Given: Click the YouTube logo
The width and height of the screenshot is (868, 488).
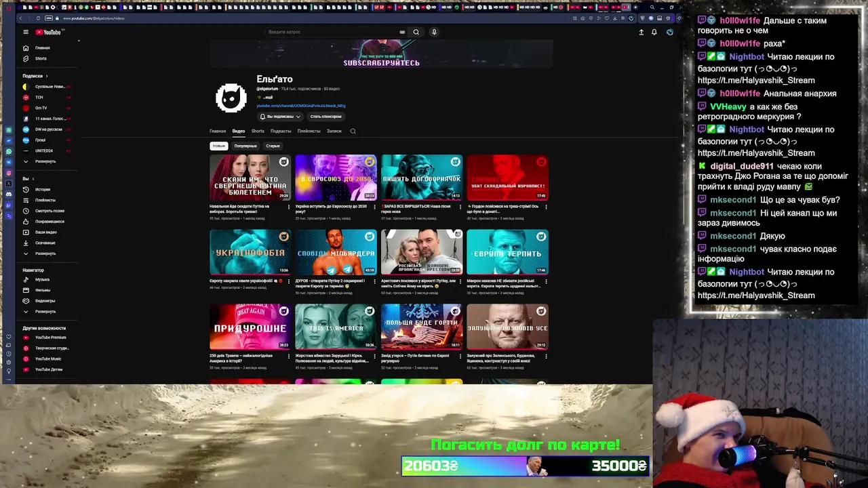Looking at the screenshot, I should point(48,32).
